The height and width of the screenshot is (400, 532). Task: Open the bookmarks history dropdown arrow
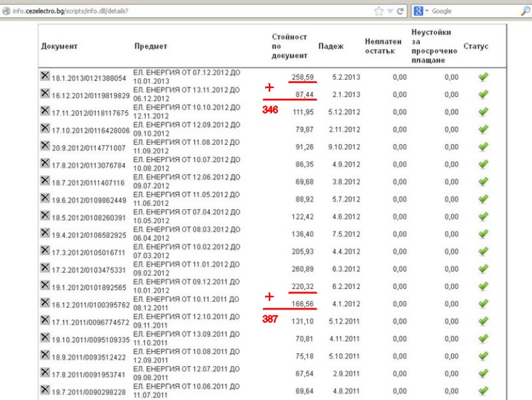[x=390, y=11]
